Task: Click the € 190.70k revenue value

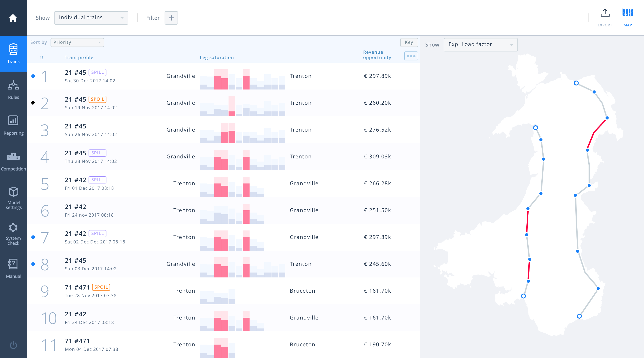Action: point(377,345)
